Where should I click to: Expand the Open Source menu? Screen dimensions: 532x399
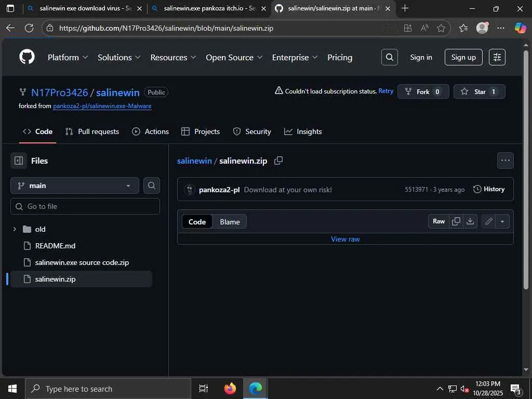234,57
